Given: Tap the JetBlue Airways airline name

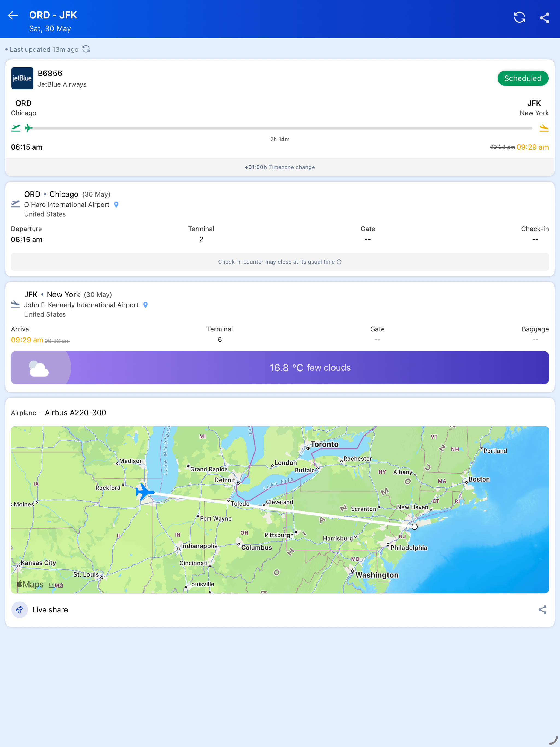Looking at the screenshot, I should (x=62, y=84).
